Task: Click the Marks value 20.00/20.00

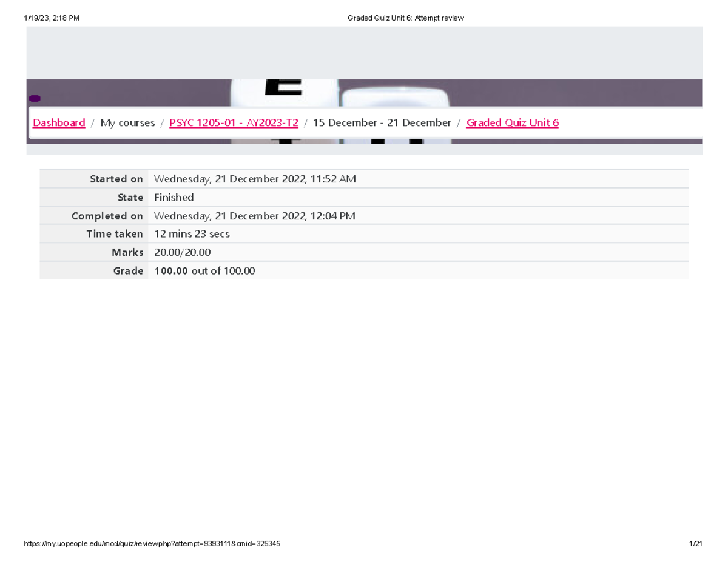Action: pyautogui.click(x=182, y=252)
